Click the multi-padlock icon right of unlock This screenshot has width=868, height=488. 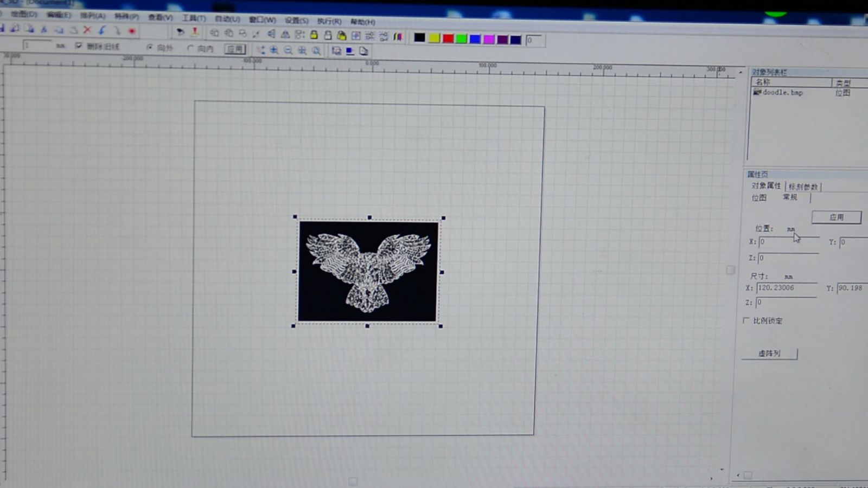click(x=341, y=36)
